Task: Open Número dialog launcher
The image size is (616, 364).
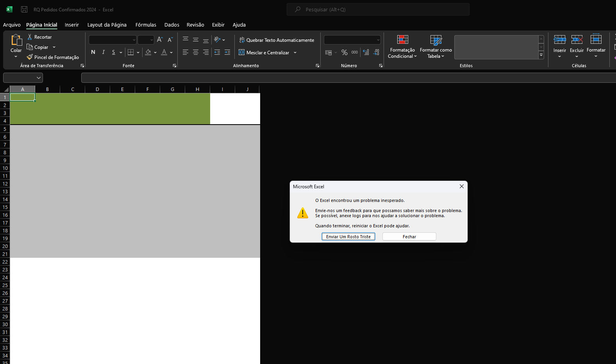Action: tap(381, 66)
